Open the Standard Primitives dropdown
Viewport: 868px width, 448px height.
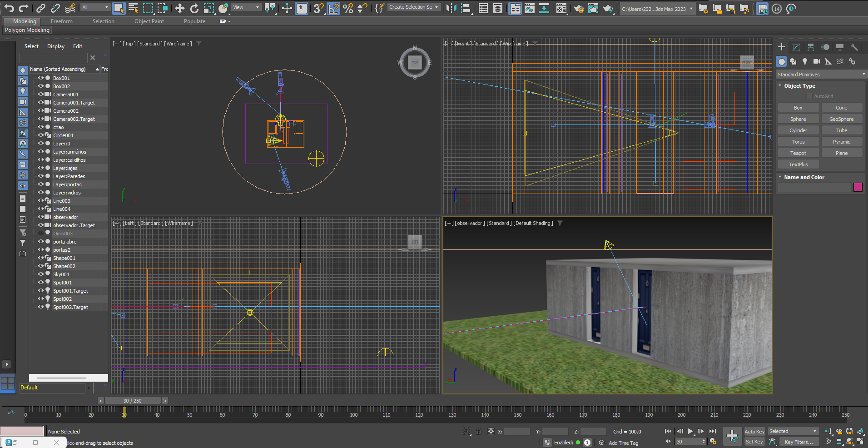click(820, 75)
